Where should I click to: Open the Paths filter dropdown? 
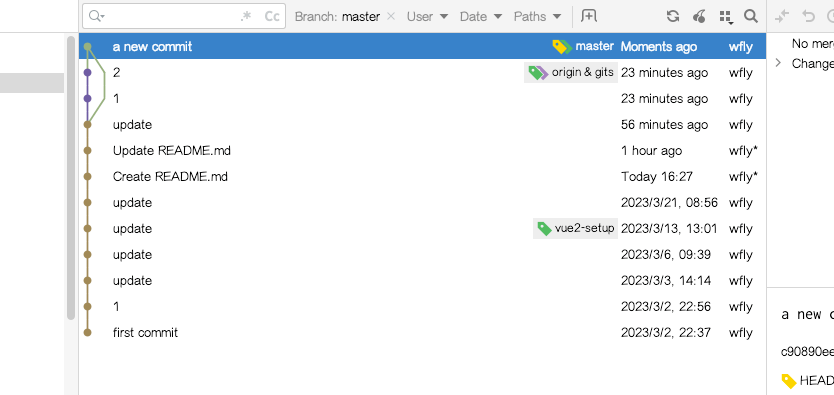click(537, 16)
